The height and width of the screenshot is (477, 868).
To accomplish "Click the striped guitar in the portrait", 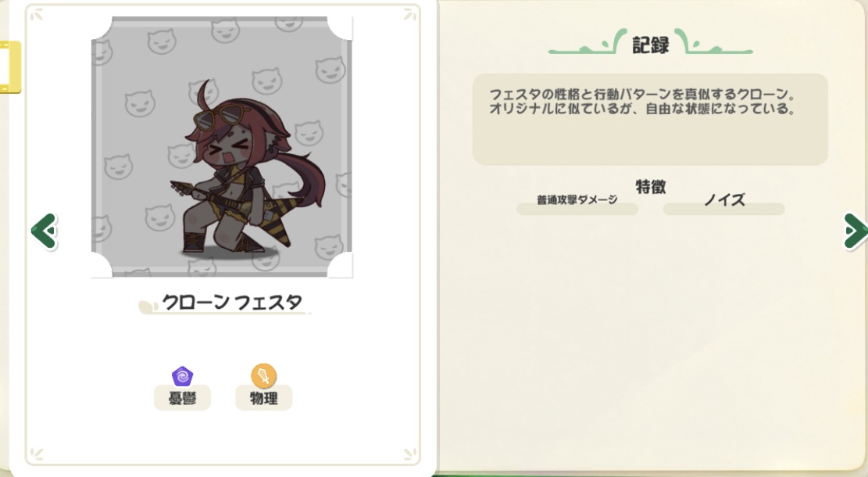I will pyautogui.click(x=233, y=210).
